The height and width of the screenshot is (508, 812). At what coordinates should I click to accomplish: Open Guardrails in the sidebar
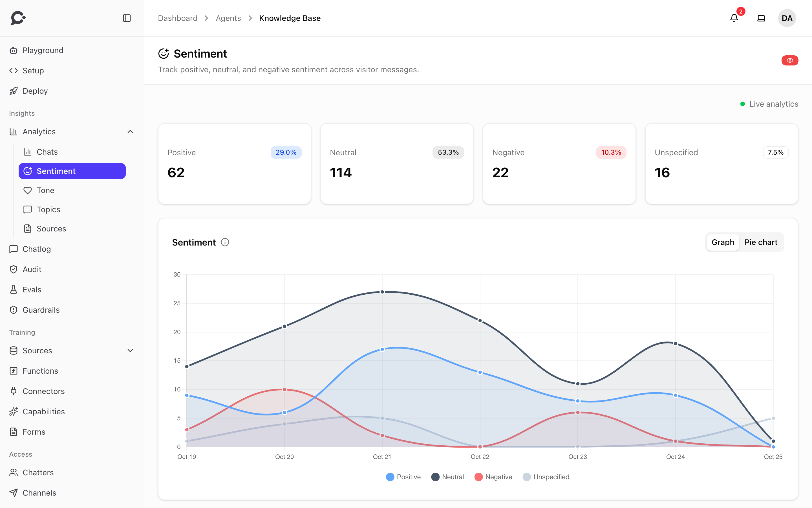click(72, 310)
